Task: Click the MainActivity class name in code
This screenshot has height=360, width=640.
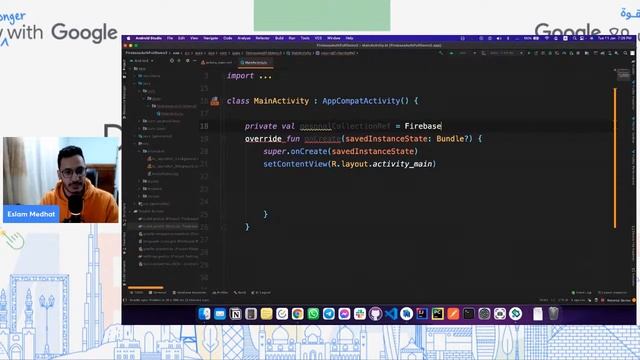Action: coord(281,101)
